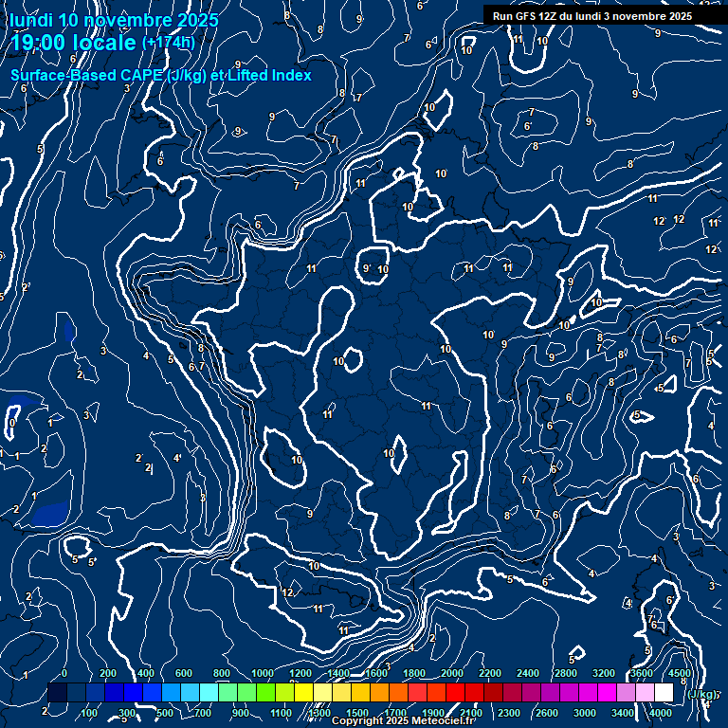Click legend scale label '3200'
This screenshot has height=728, width=728.
pos(604,673)
